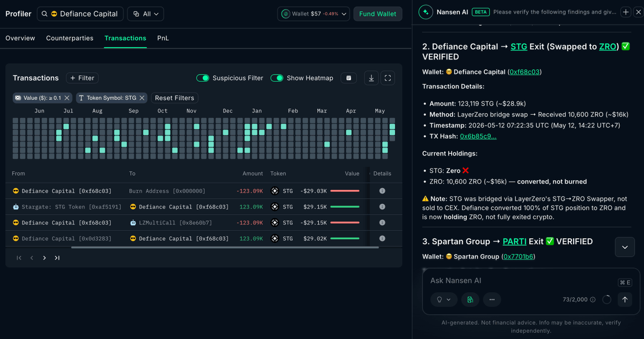Remove the Value ($) ≥ 0.1 filter chip

67,98
